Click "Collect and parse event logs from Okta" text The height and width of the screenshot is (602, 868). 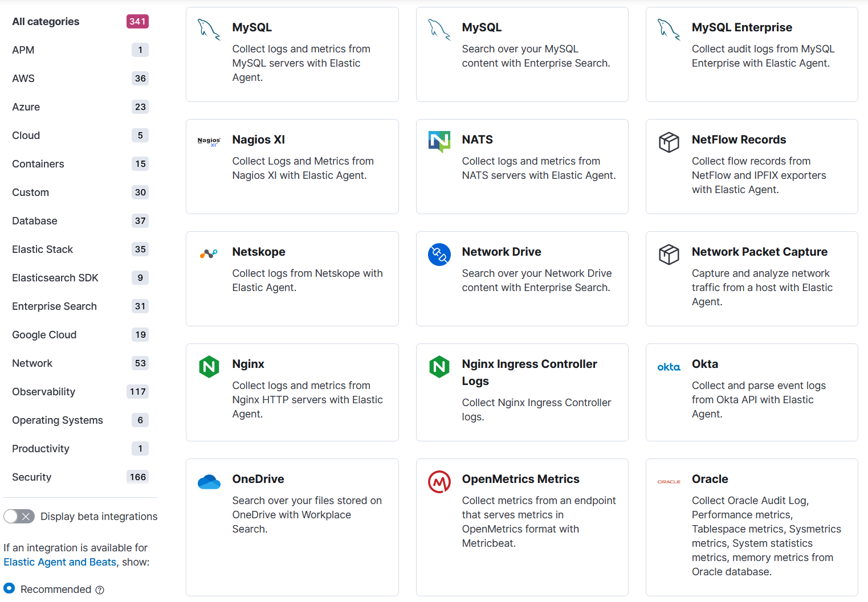759,400
